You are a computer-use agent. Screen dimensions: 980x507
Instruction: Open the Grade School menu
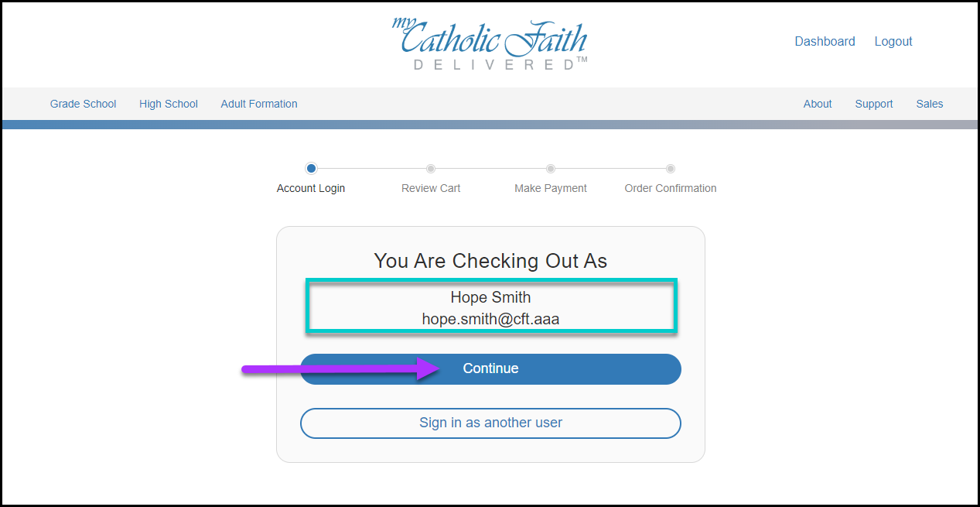[x=84, y=104]
